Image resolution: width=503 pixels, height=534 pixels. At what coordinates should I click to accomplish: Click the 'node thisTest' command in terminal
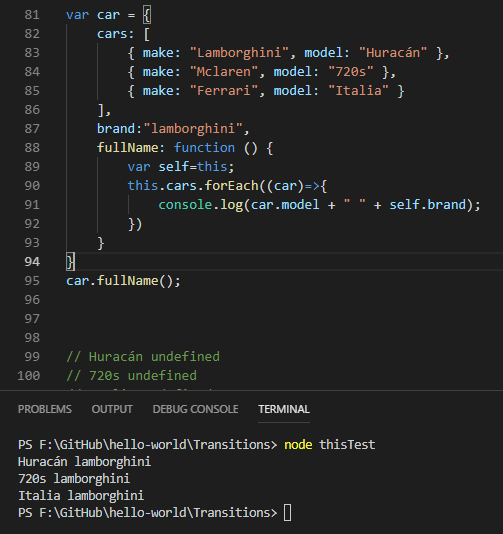pyautogui.click(x=330, y=445)
